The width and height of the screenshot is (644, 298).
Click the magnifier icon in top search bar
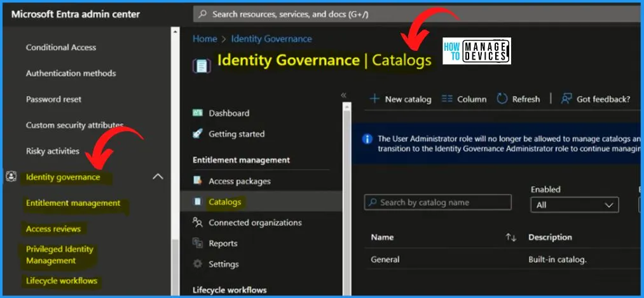(x=203, y=15)
